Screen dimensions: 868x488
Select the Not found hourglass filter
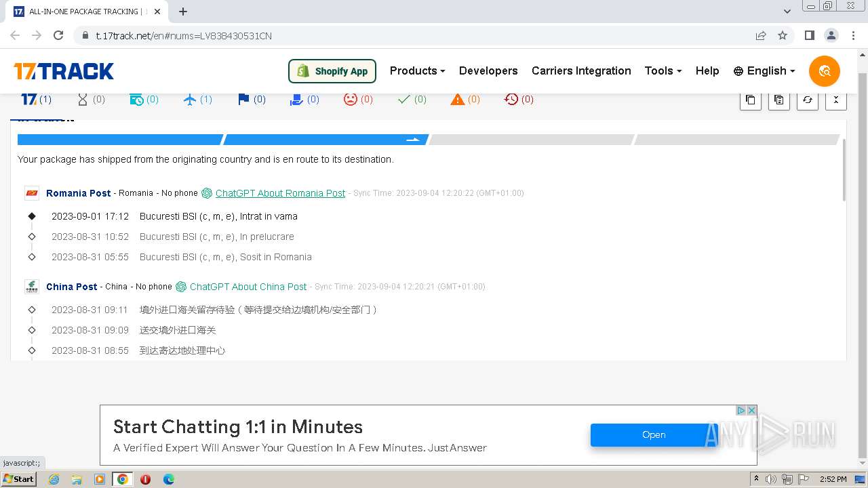click(x=91, y=100)
